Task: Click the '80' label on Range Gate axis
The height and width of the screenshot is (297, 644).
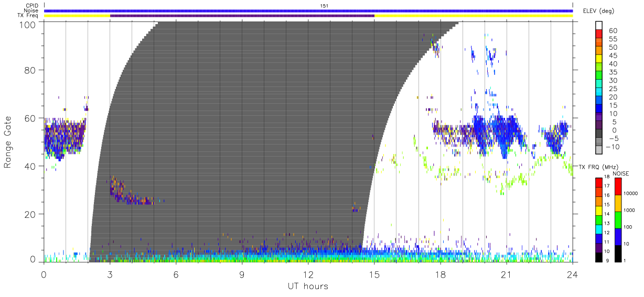Action: pyautogui.click(x=30, y=70)
